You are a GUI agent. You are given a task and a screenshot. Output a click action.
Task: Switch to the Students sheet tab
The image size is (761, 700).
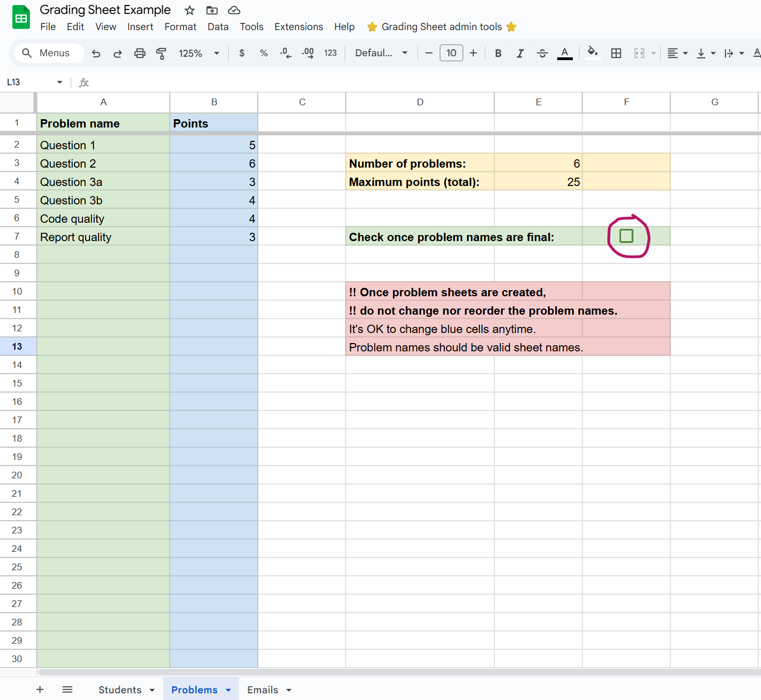click(120, 689)
